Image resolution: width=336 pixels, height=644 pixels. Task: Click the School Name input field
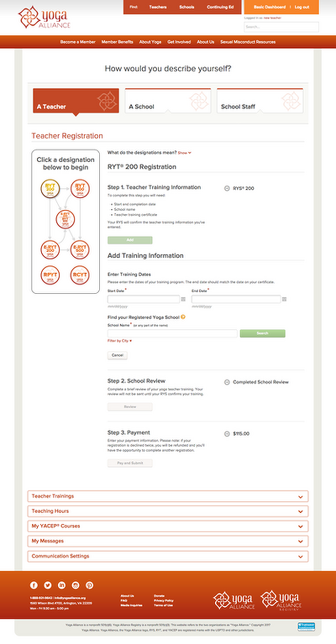click(x=172, y=333)
